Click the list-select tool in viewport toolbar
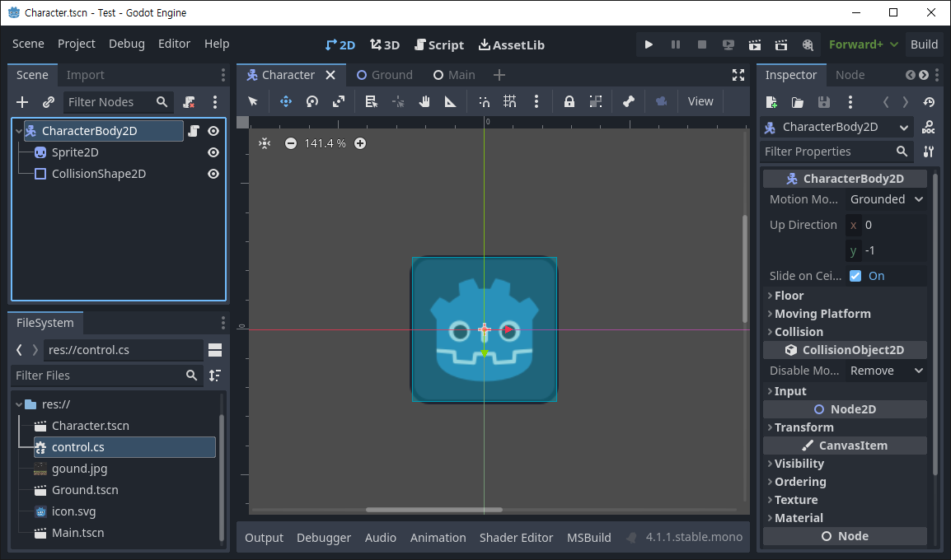The width and height of the screenshot is (951, 560). 371,102
